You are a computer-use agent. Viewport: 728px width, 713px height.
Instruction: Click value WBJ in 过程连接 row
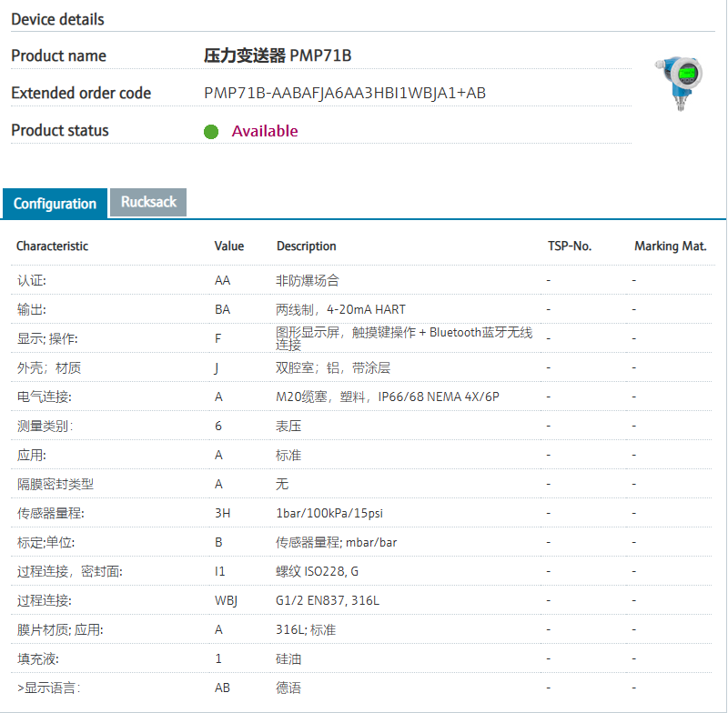[226, 600]
